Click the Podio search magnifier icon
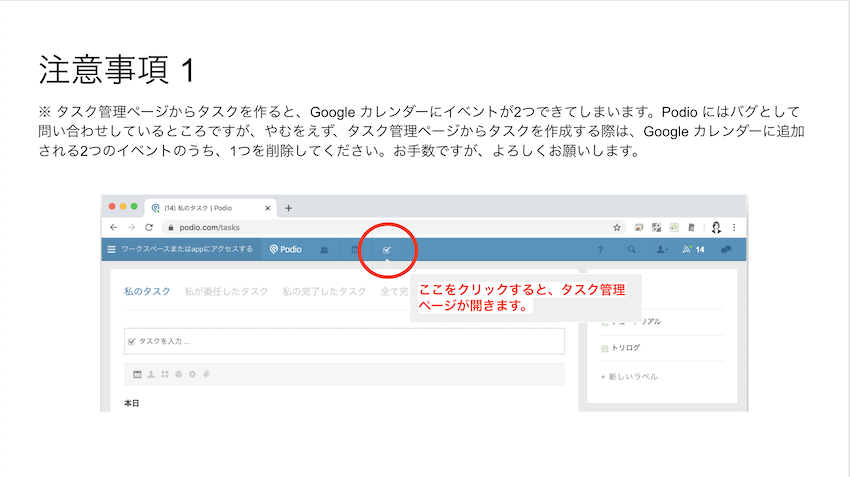 (631, 250)
